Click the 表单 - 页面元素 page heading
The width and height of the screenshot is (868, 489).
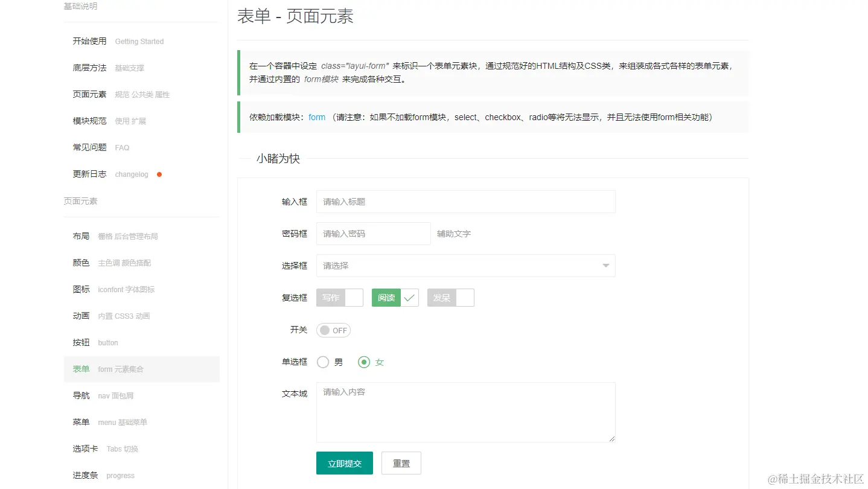[x=295, y=16]
